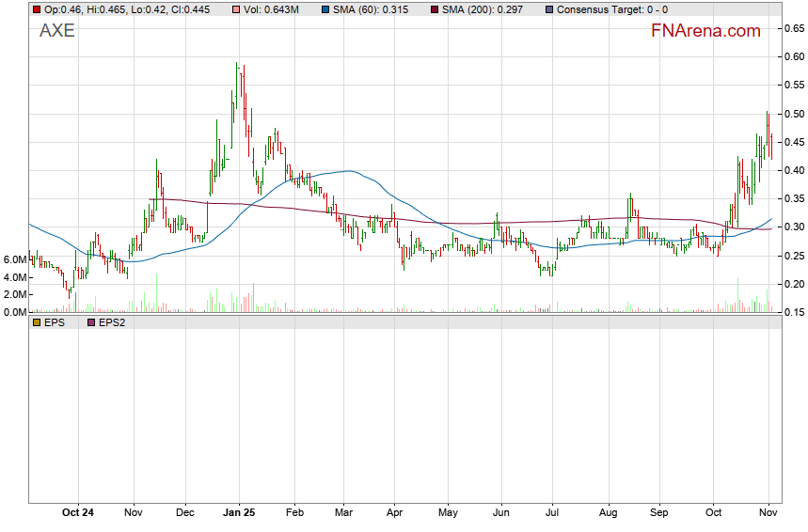Click the 0.50 price axis label
Image resolution: width=808 pixels, height=532 pixels.
pyautogui.click(x=793, y=114)
